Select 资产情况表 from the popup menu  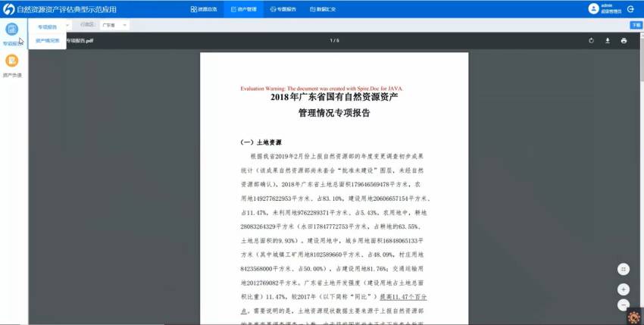pyautogui.click(x=46, y=40)
